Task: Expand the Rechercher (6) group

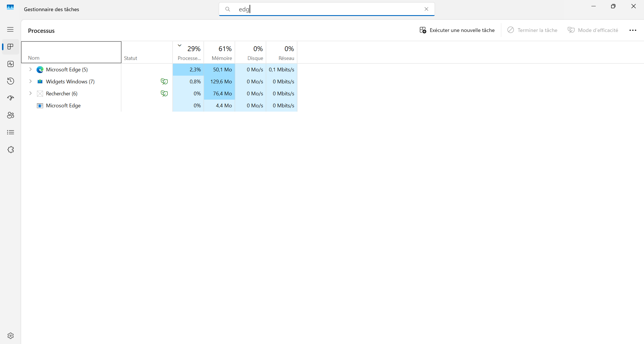Action: click(30, 93)
